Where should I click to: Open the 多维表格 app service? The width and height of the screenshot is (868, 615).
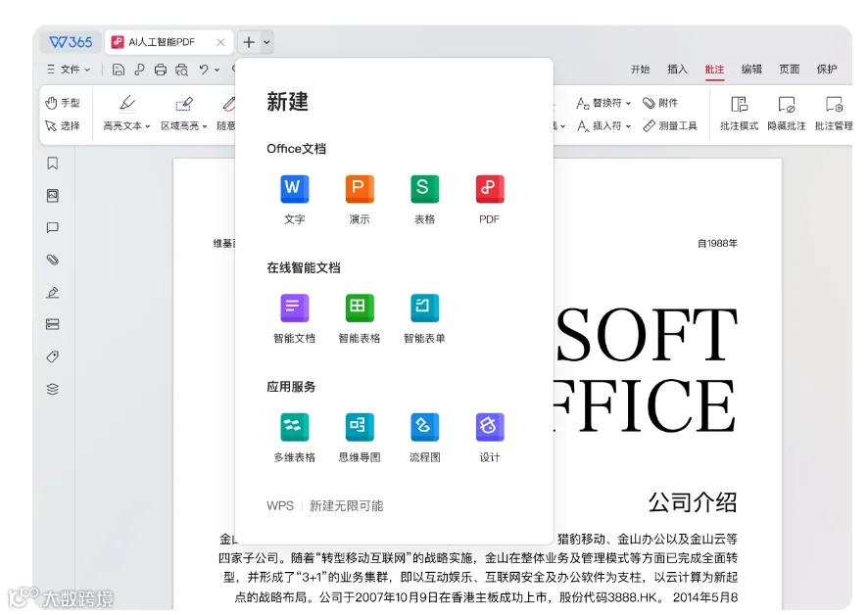coord(294,437)
